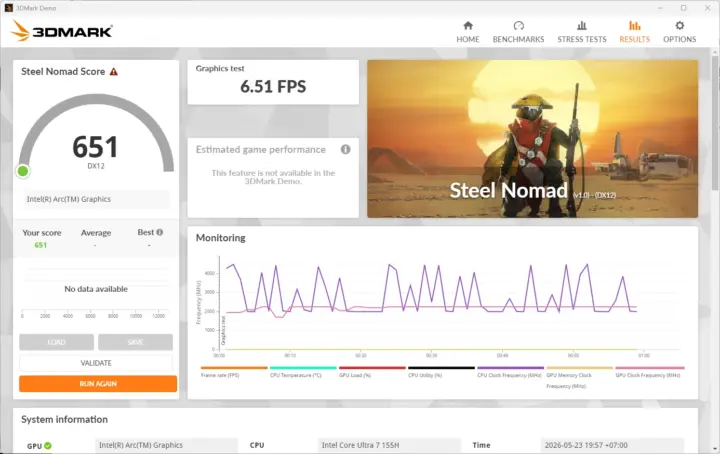
Task: Toggle Frame rate (FPS) legend swatch
Action: (x=234, y=368)
